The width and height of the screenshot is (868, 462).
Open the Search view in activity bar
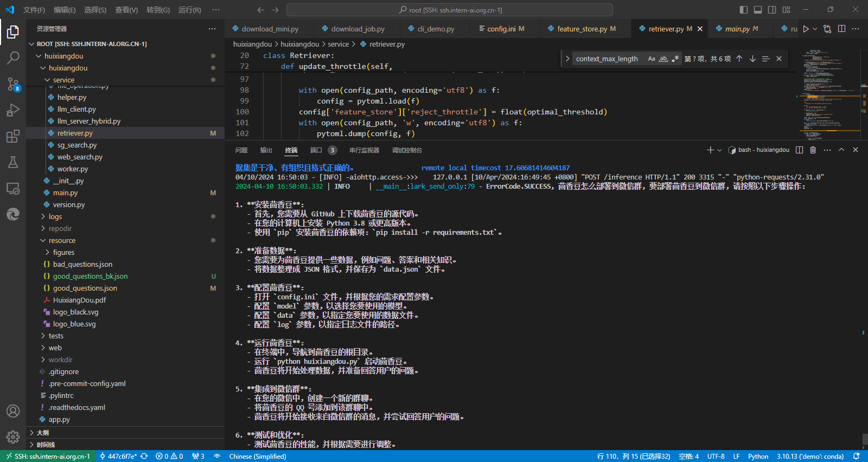[13, 57]
